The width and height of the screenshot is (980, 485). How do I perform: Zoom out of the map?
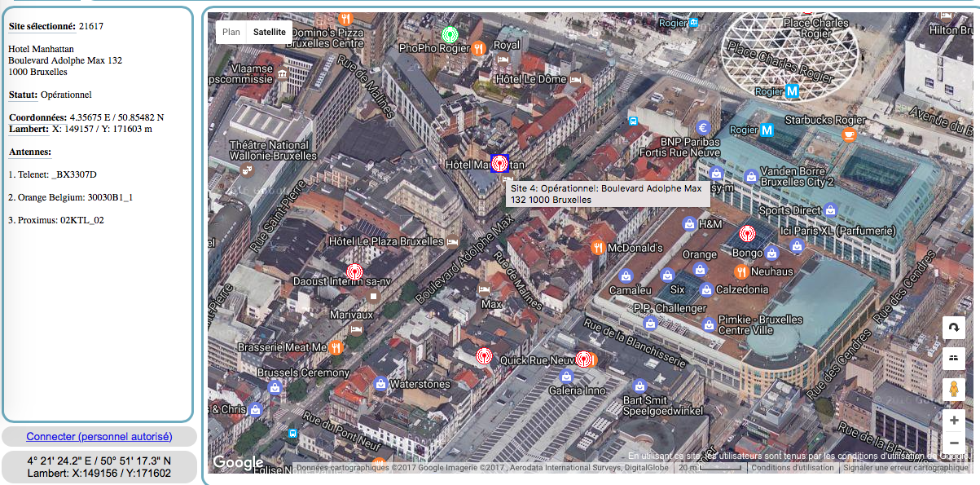pos(953,443)
